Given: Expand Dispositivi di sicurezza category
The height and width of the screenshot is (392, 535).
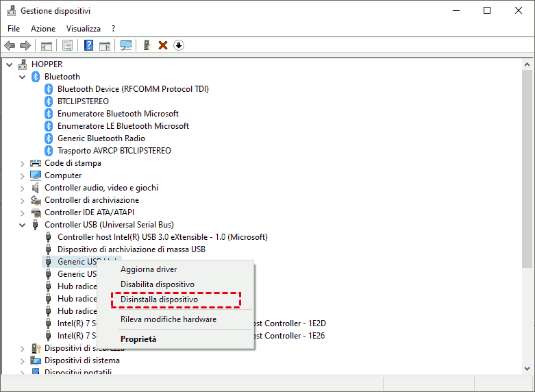Looking at the screenshot, I should click(x=22, y=349).
